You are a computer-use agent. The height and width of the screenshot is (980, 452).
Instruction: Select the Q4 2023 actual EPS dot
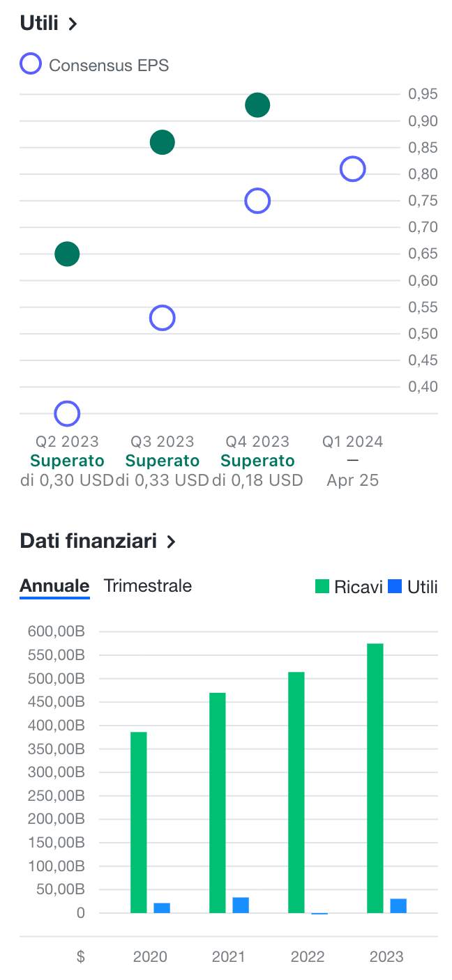click(257, 104)
